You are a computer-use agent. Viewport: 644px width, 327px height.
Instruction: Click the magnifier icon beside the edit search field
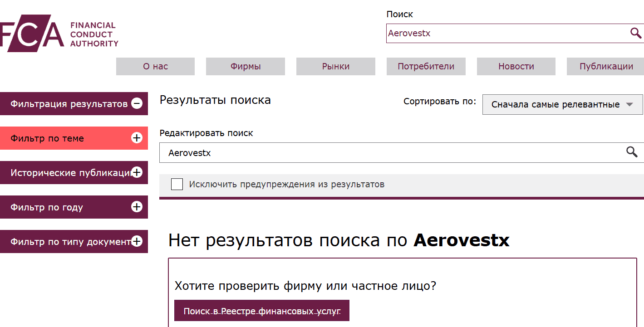coord(632,152)
